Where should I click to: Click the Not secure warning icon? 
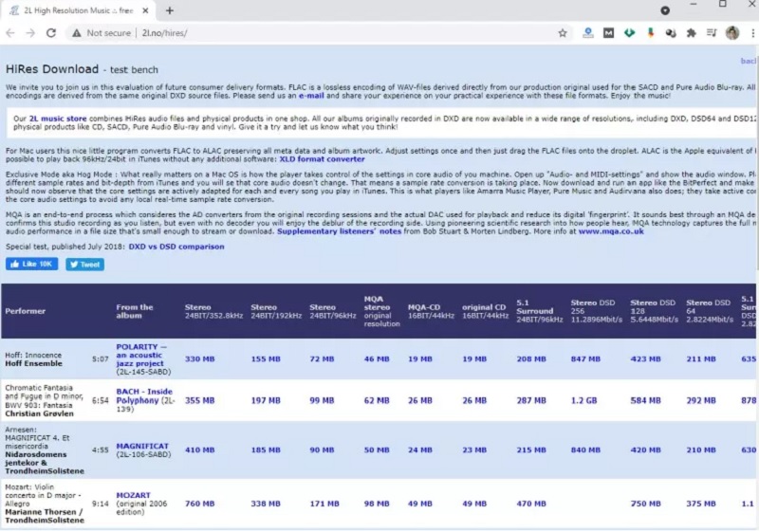point(77,33)
